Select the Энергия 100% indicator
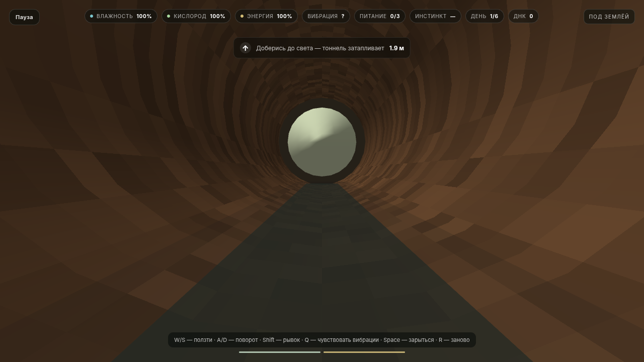This screenshot has height=362, width=644. [266, 16]
